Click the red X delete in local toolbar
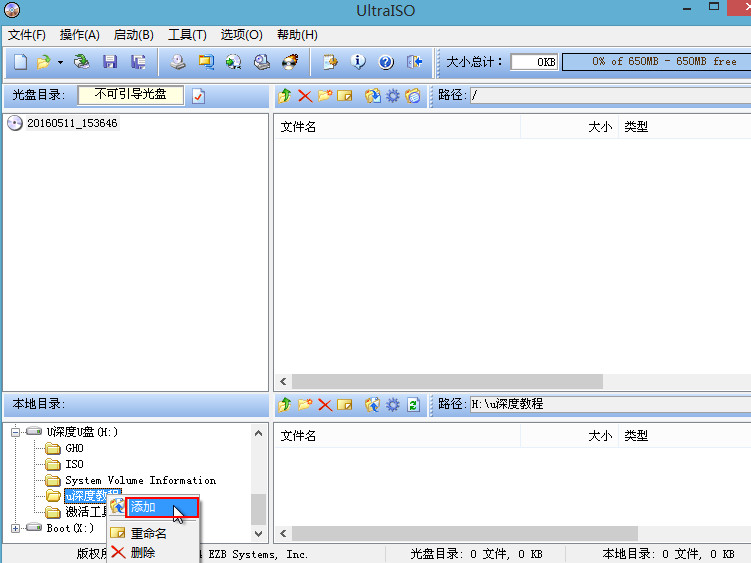The width and height of the screenshot is (751, 563). tap(325, 405)
